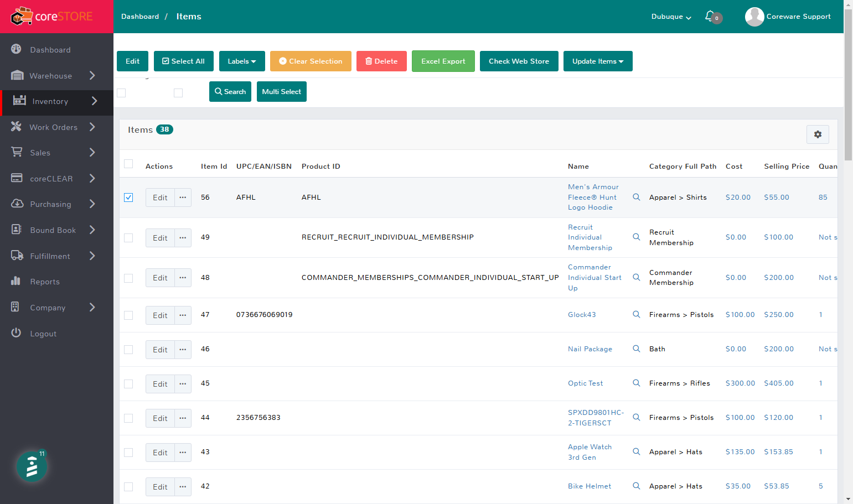
Task: Click the Logout power icon
Action: [x=16, y=333]
